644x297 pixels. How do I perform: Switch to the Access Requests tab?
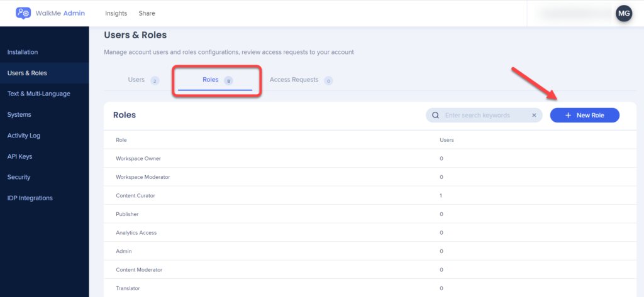coord(301,80)
